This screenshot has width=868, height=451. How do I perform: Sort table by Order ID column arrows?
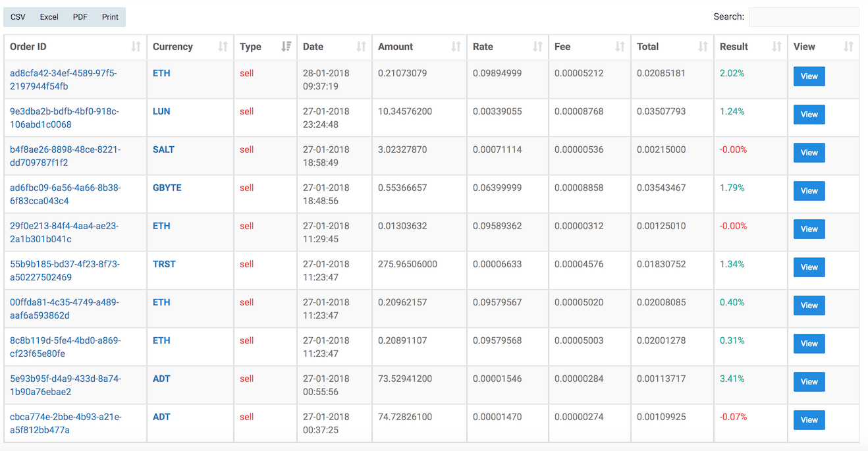136,47
